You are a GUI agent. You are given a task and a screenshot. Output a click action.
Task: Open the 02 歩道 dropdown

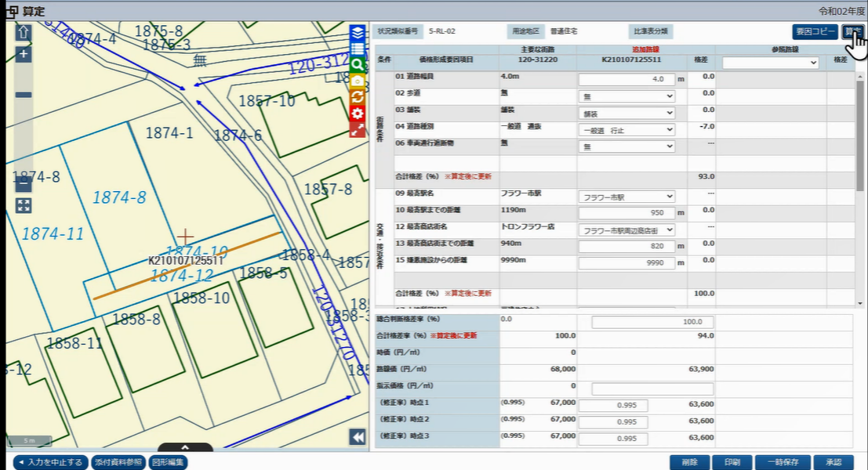[x=626, y=96]
